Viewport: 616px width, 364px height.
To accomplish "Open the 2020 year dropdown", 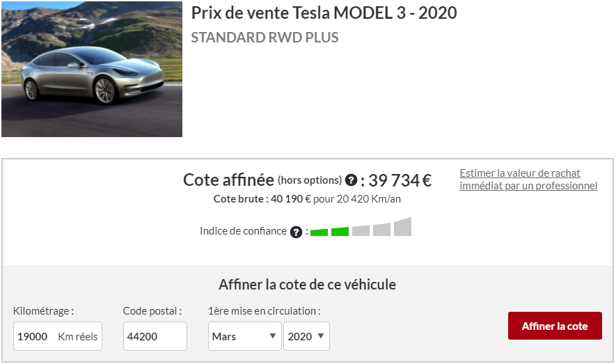I will coord(306,336).
